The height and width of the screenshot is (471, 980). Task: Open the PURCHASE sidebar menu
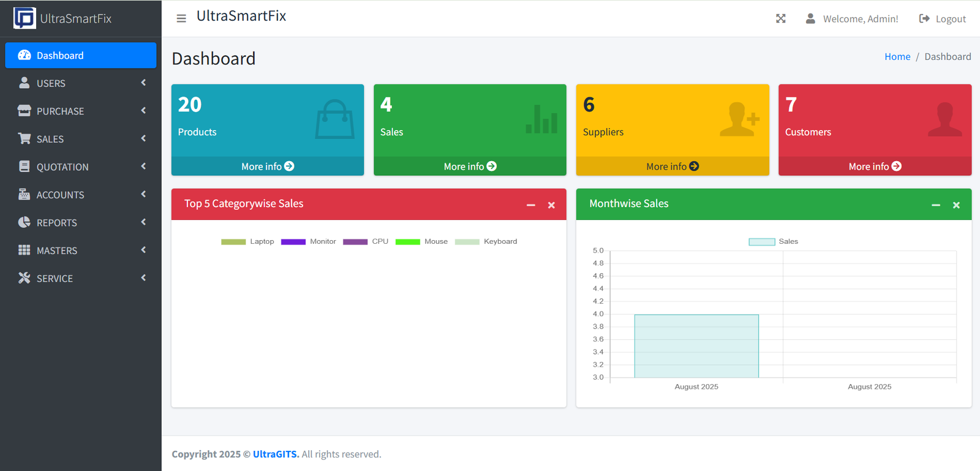tap(81, 111)
